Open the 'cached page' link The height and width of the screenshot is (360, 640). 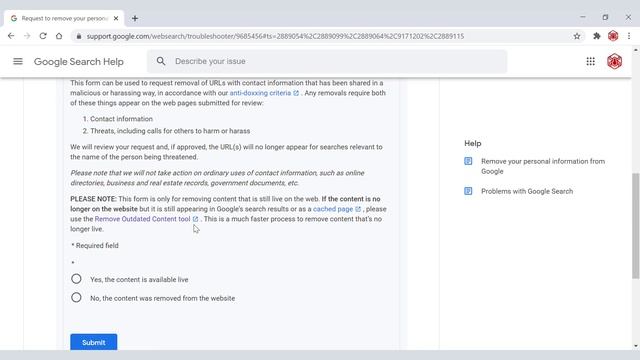(333, 209)
